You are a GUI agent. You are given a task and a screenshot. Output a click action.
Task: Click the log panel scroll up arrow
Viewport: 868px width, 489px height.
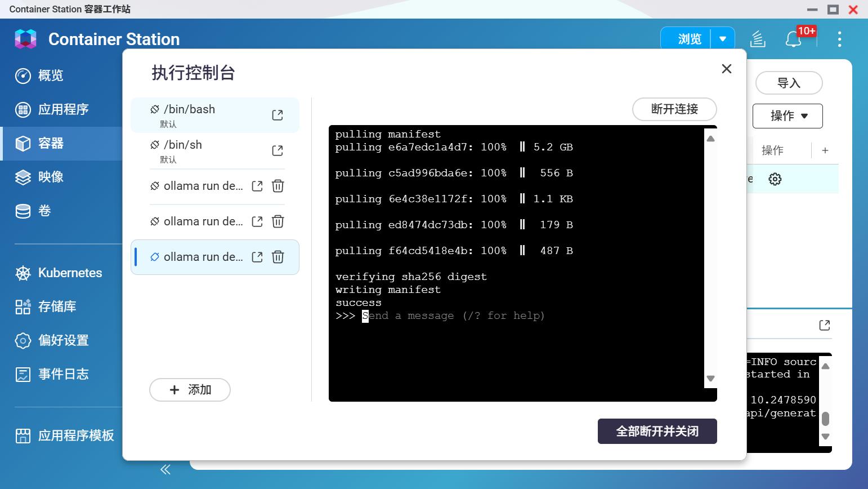coord(826,366)
